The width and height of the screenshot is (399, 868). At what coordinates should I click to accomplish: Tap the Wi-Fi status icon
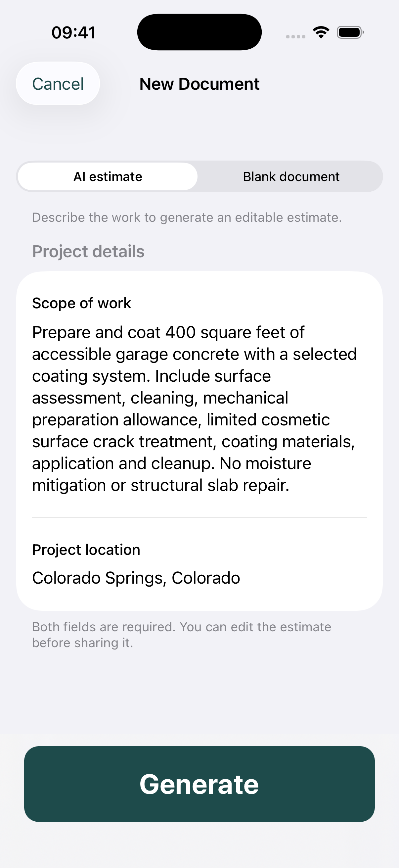tap(321, 32)
